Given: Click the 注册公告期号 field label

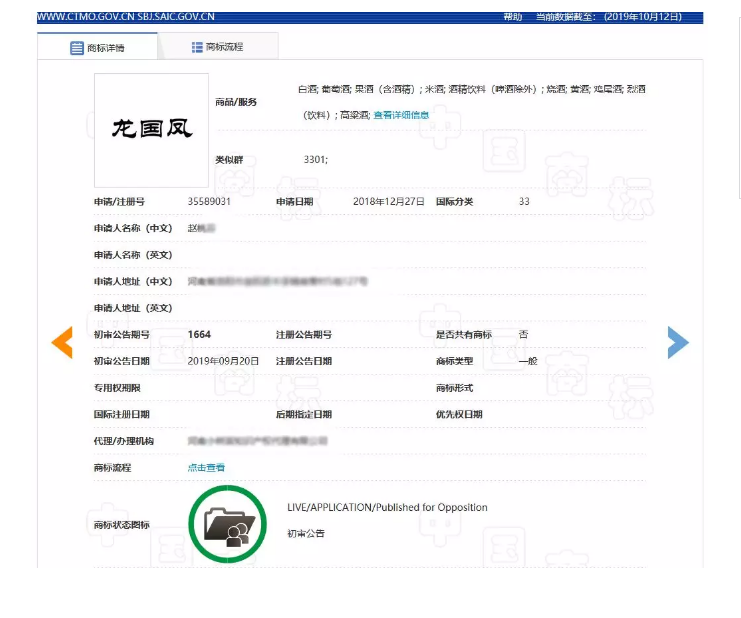Looking at the screenshot, I should point(304,335).
